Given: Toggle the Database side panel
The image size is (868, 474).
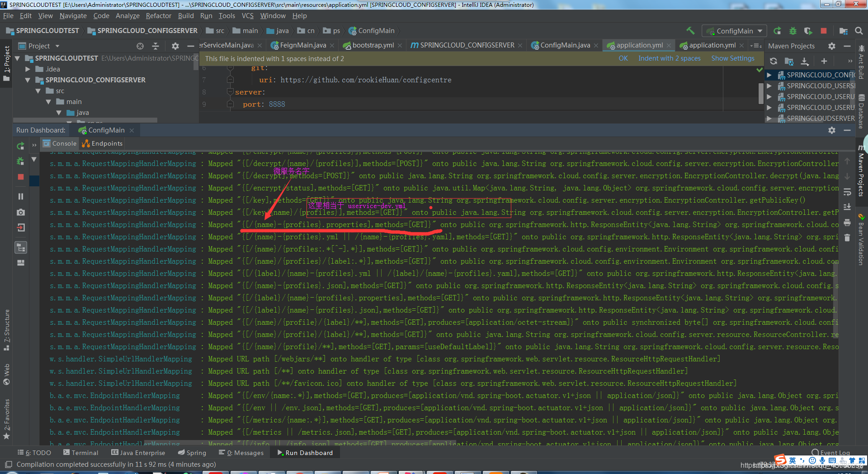Looking at the screenshot, I should click(x=861, y=111).
